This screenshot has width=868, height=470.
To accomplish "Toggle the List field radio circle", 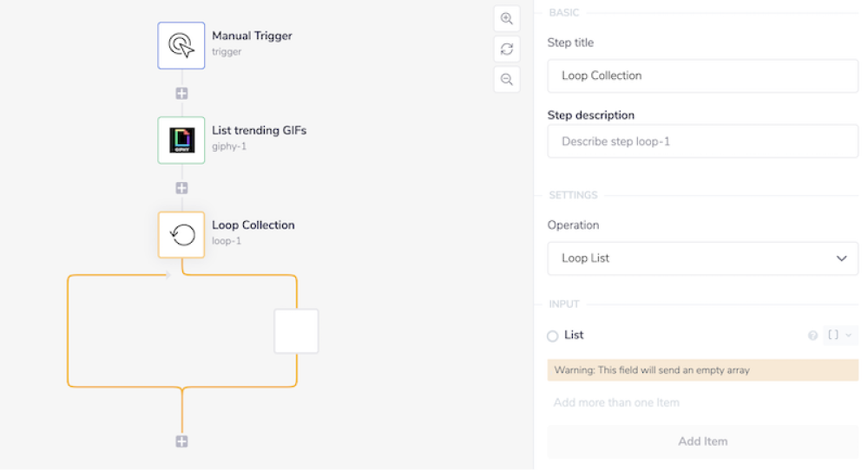I will coord(553,336).
